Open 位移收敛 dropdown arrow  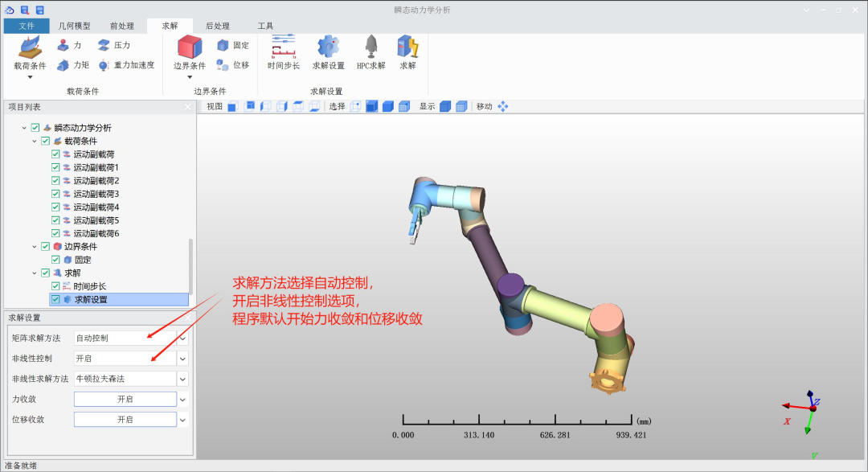pos(182,420)
